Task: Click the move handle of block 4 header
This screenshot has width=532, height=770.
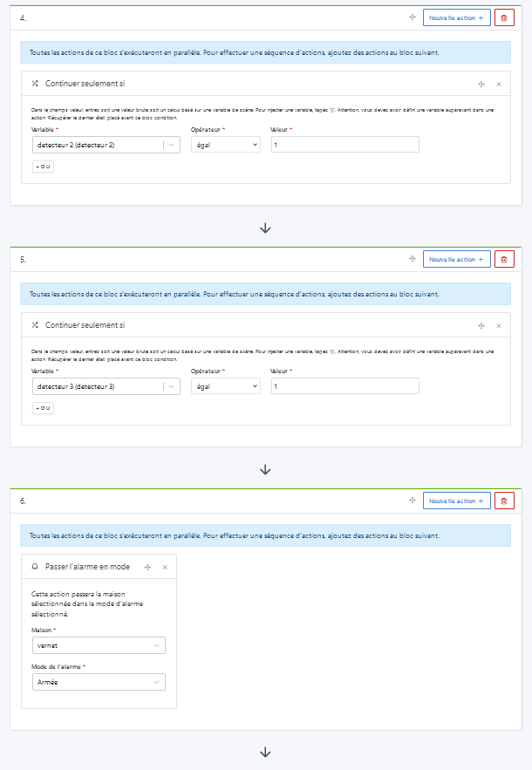Action: pos(412,17)
